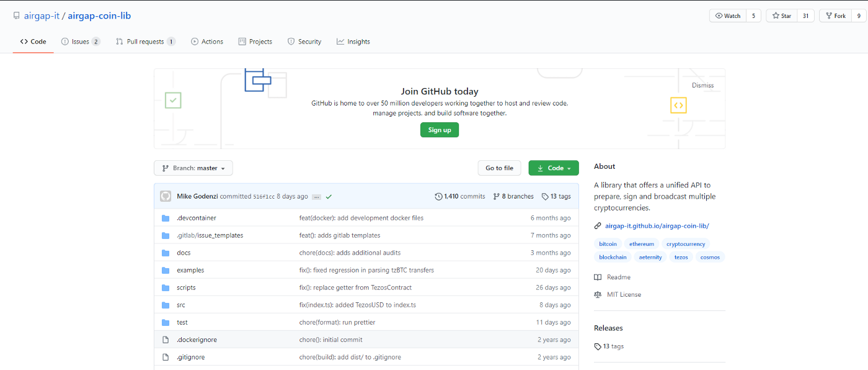Click the Sign up button
This screenshot has height=370, width=868.
point(440,130)
